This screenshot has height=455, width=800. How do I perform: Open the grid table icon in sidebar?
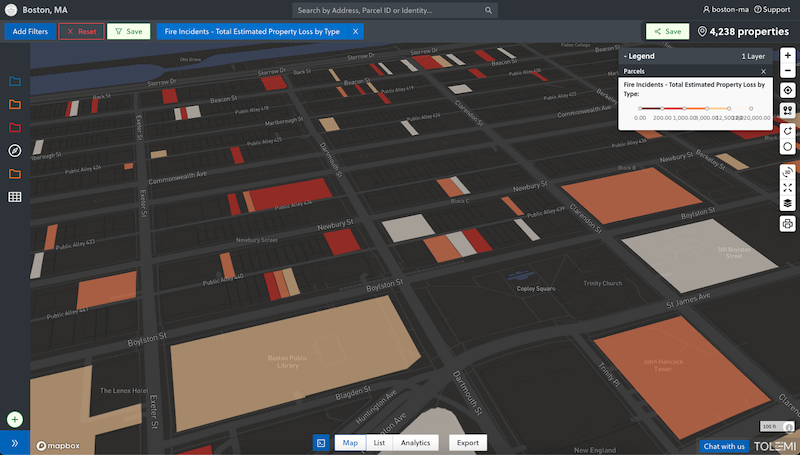[15, 197]
